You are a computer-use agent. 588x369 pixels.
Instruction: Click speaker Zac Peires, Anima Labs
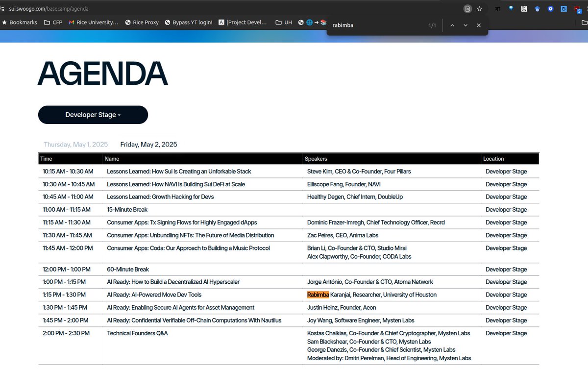click(x=343, y=235)
